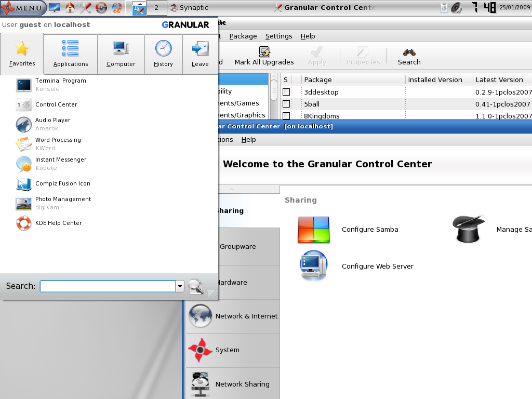Click the Manage Samba wizard hat icon
Screen dimensions: 532x399
[468, 229]
